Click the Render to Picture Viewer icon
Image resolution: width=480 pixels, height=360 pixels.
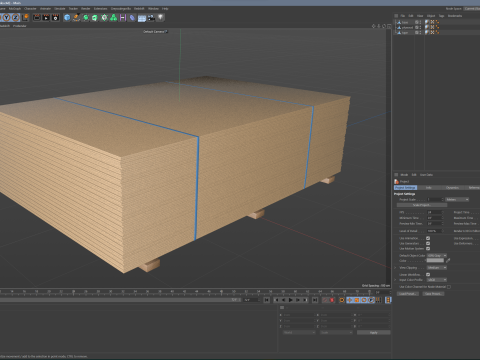(46, 17)
